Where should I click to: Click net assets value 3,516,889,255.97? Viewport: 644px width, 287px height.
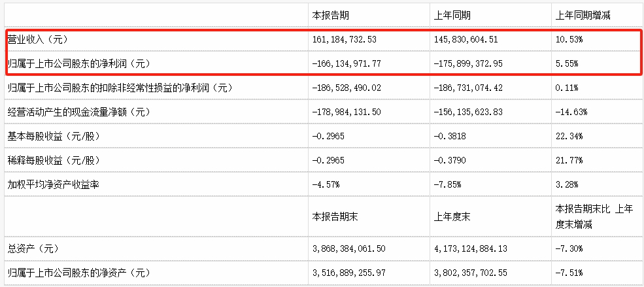coord(348,272)
